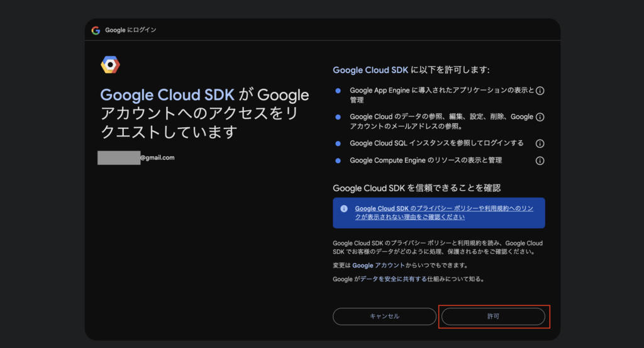Click the "Google にログイン" title text
Screen dimensions: 644x348
point(131,30)
